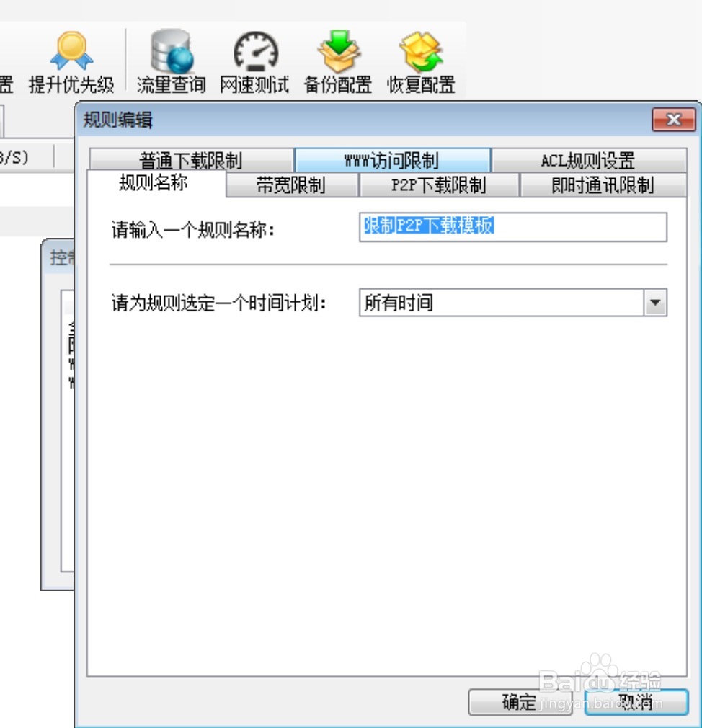The width and height of the screenshot is (702, 728).
Task: Open the 即时通讯限制 tab
Action: [x=602, y=184]
